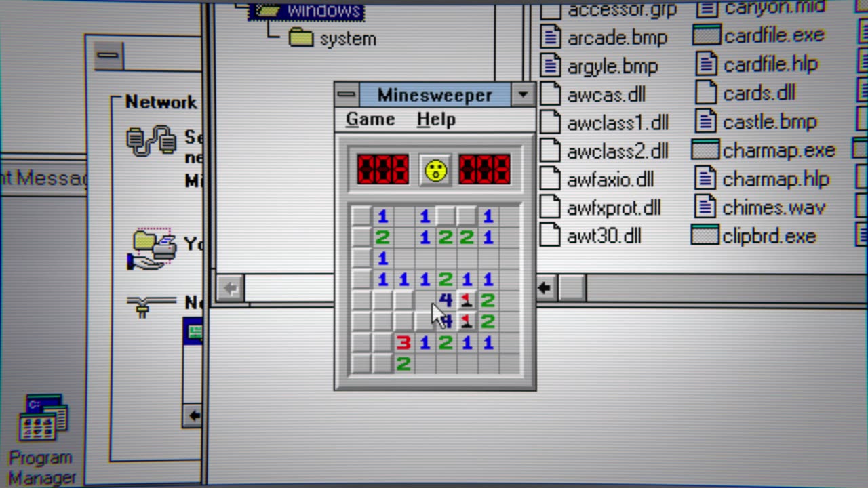Click left scroll arrow under directory tree
Screen dimensions: 868x488
coord(229,288)
